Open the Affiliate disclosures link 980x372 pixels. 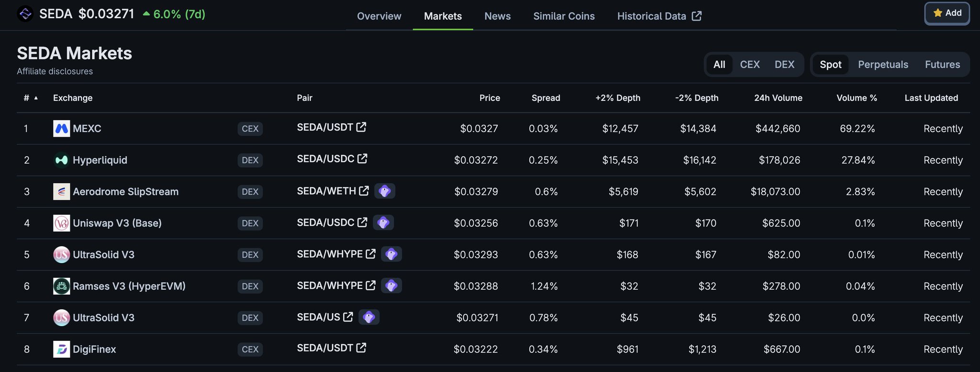pyautogui.click(x=55, y=71)
